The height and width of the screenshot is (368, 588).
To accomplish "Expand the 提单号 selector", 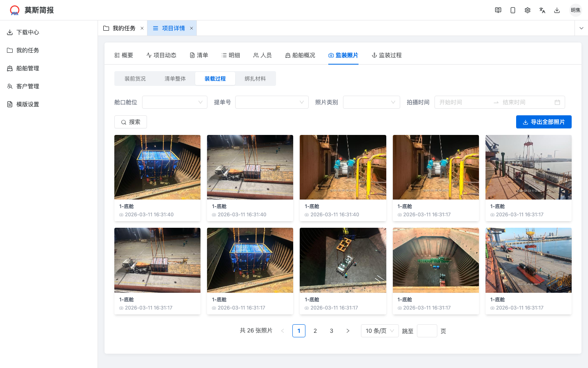I will click(x=272, y=102).
